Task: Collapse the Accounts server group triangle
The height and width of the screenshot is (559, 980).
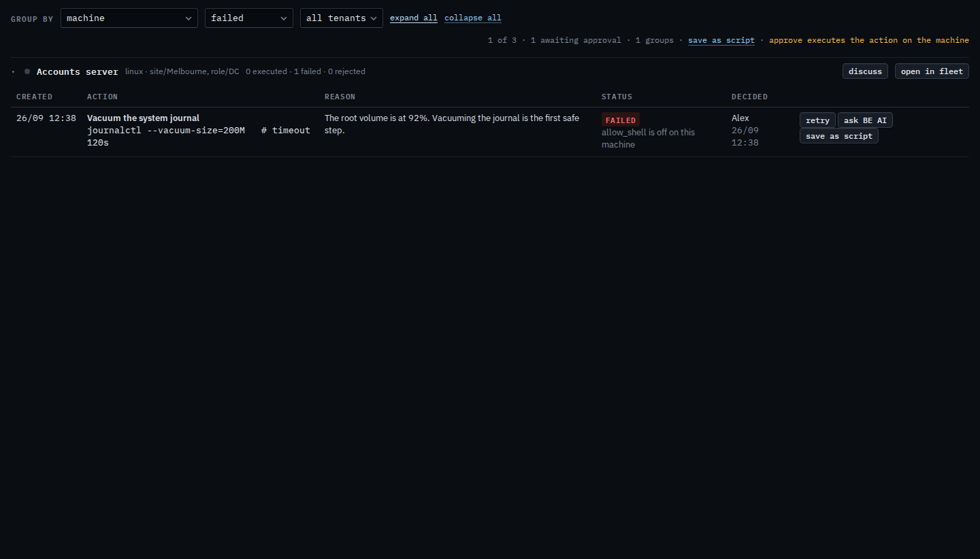Action: 13,71
